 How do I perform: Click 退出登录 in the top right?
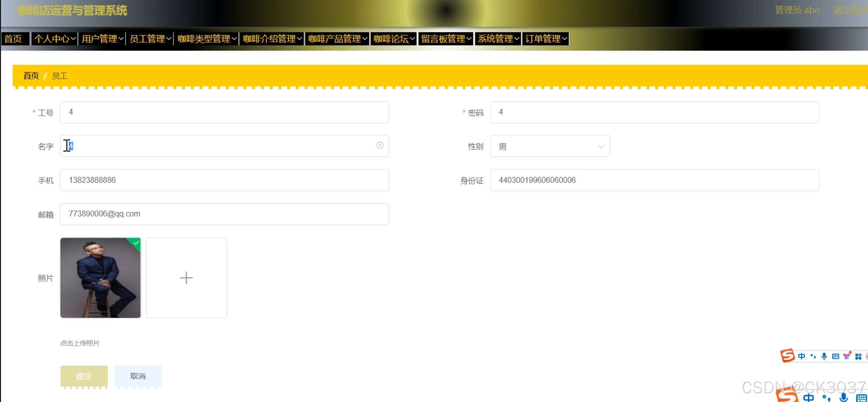[850, 10]
